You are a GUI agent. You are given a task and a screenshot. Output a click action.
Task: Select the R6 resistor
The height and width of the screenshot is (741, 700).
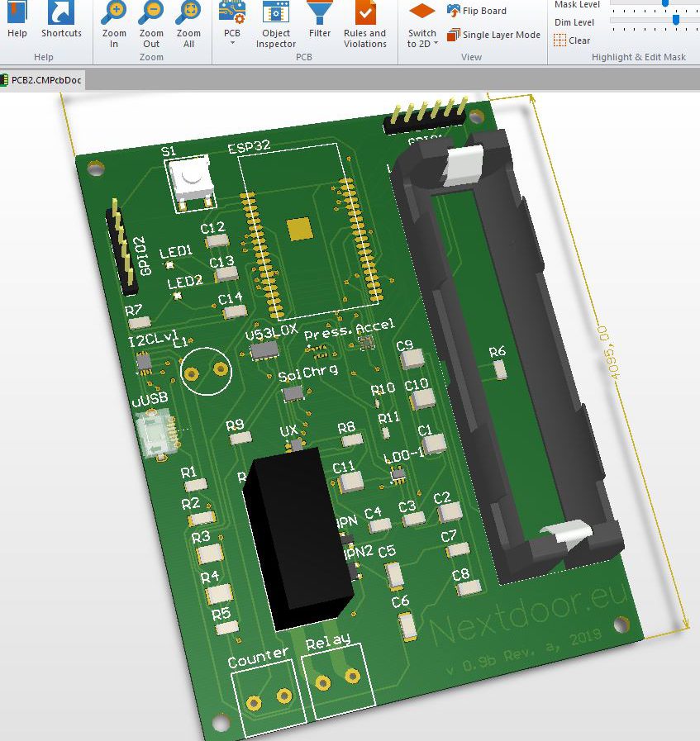pos(500,370)
